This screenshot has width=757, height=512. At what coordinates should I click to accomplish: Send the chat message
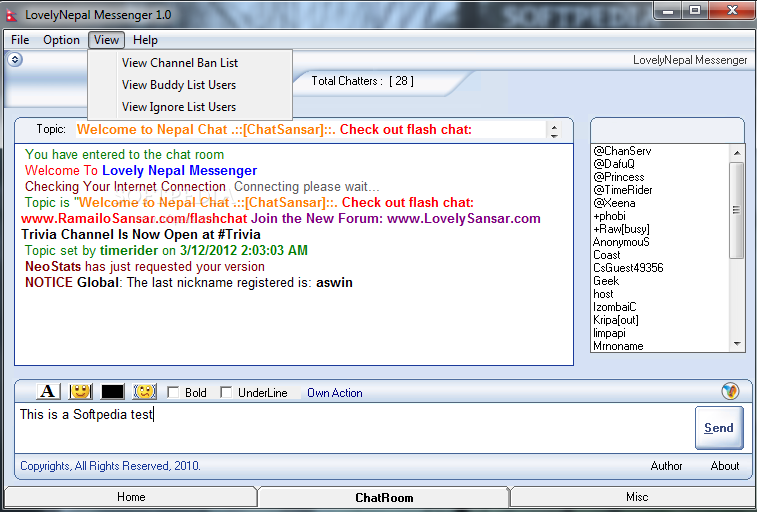coord(719,428)
